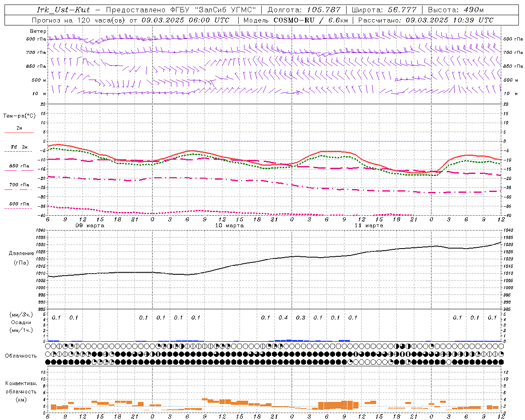525x420 pixels.
Task: Click the forecast start "09.03.2025 06:00 UTC"
Action: click(x=185, y=20)
